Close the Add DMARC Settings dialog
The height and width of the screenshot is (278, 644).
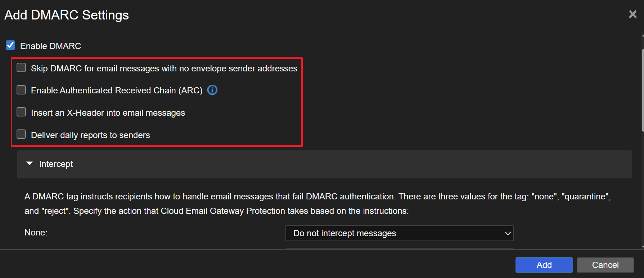(632, 14)
